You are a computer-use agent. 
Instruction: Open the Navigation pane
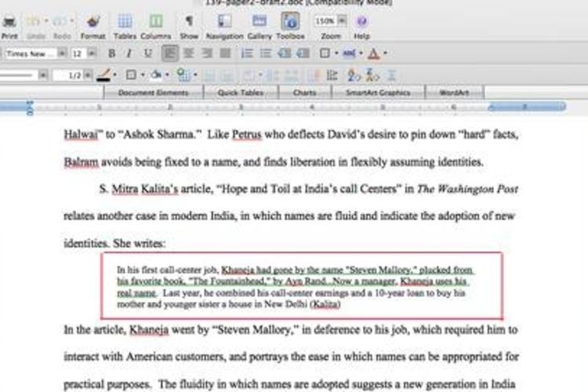(224, 22)
